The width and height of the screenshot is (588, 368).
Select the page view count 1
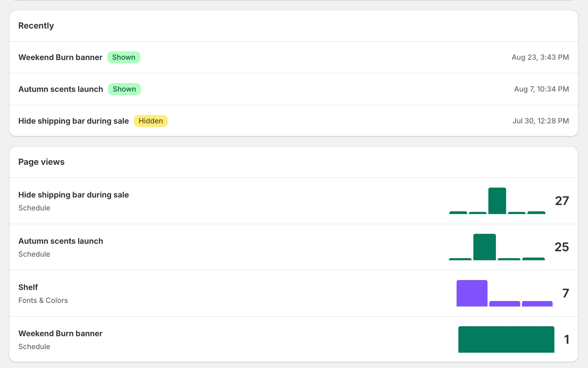pos(567,339)
